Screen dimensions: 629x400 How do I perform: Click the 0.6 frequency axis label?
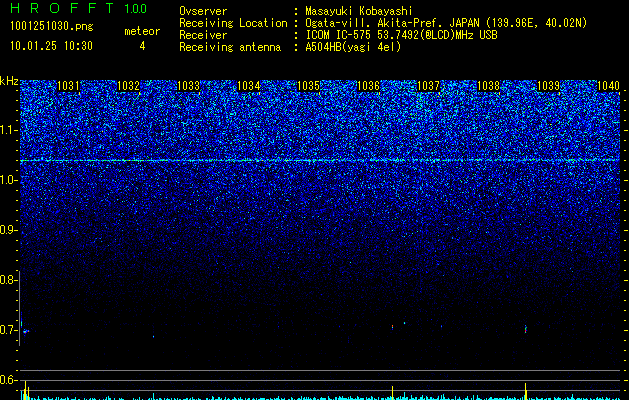tap(9, 380)
